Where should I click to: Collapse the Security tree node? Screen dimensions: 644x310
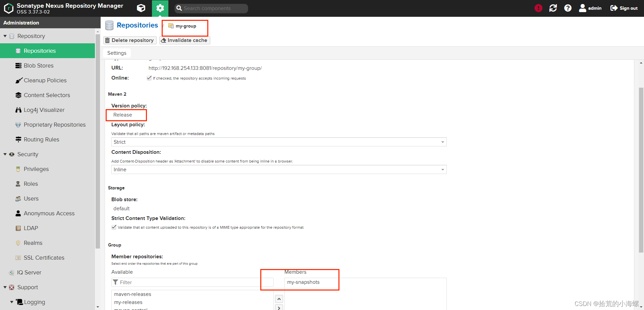coord(5,154)
